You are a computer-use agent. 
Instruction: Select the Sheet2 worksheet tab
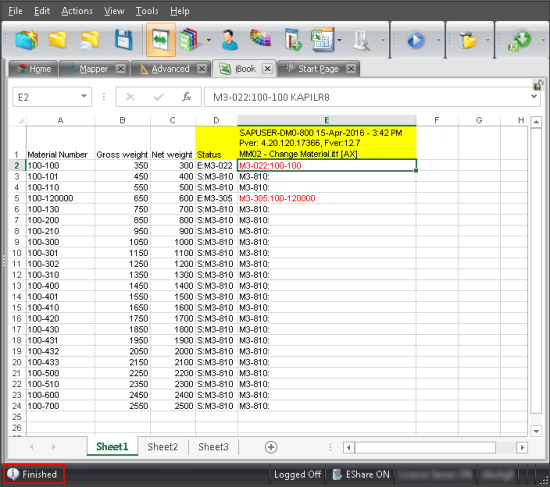coord(163,447)
